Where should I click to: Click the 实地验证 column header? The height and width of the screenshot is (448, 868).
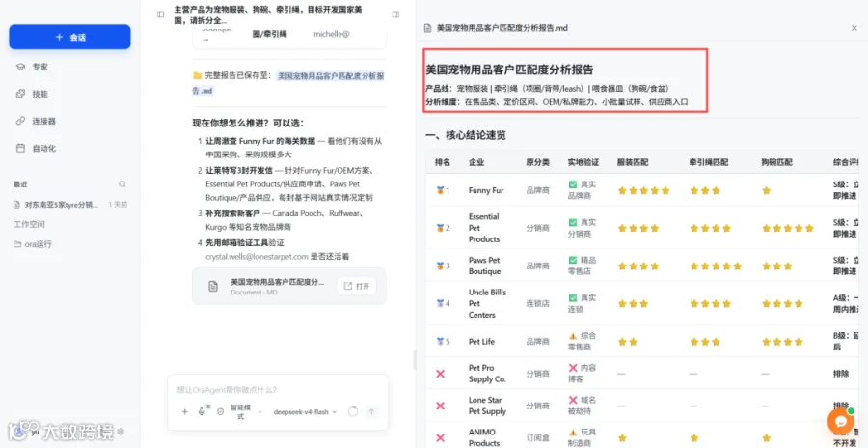point(583,162)
